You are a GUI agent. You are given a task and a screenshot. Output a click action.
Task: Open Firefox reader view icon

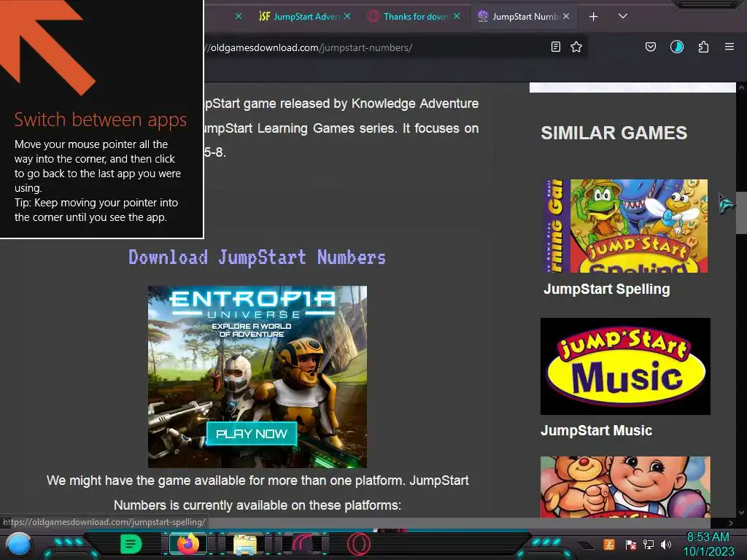[x=555, y=47]
